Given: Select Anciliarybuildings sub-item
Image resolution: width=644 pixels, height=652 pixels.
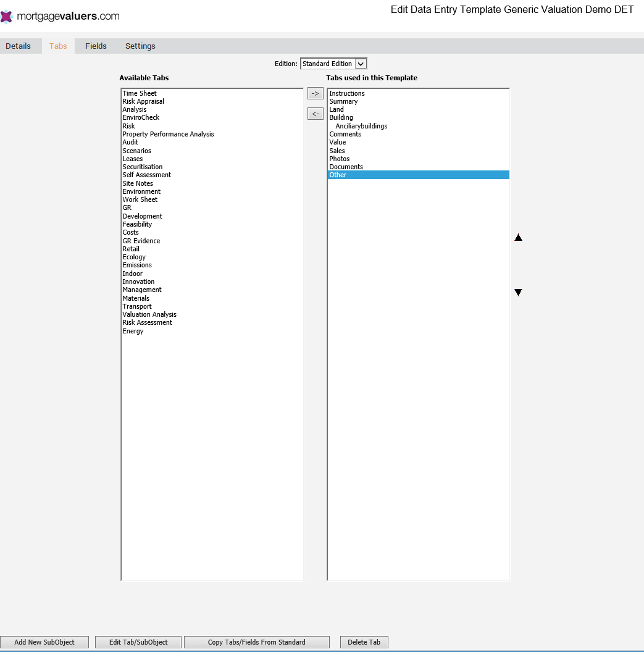Looking at the screenshot, I should 419,126.
